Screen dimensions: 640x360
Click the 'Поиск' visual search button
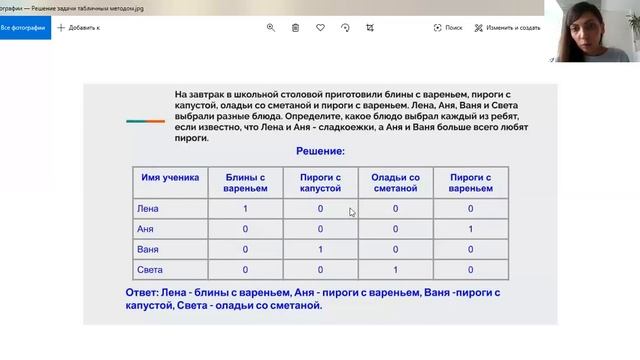pyautogui.click(x=448, y=28)
